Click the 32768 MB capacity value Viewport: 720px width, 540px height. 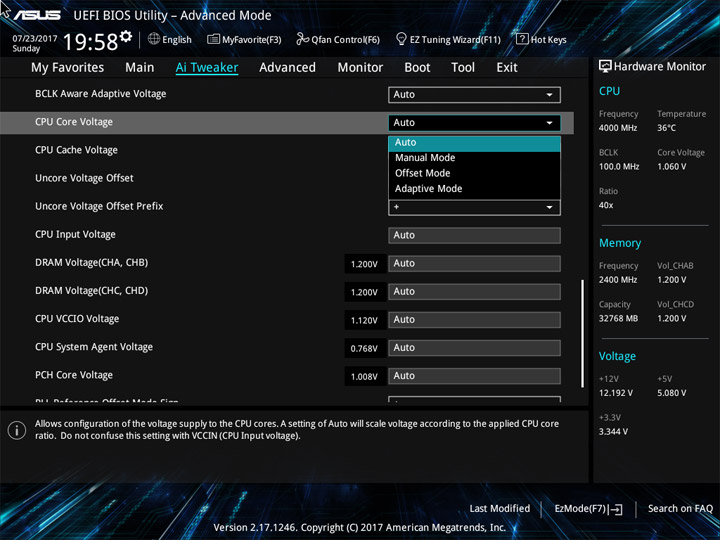619,318
